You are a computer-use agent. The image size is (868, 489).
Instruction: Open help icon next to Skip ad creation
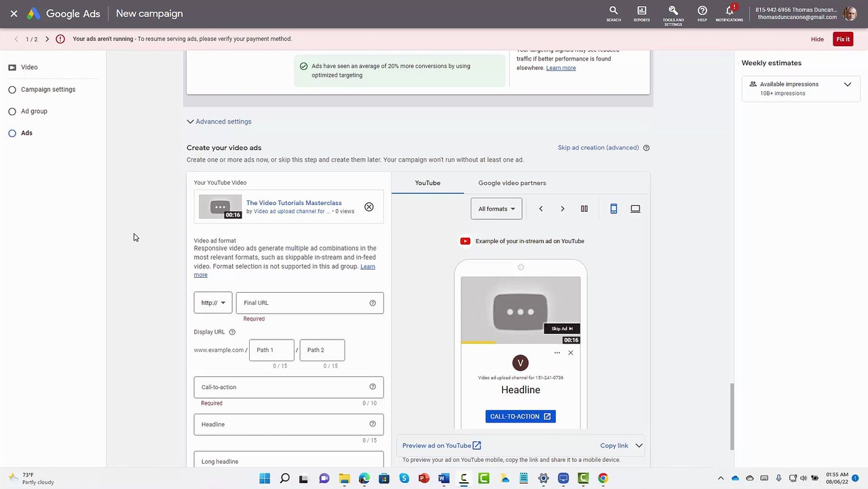[646, 148]
